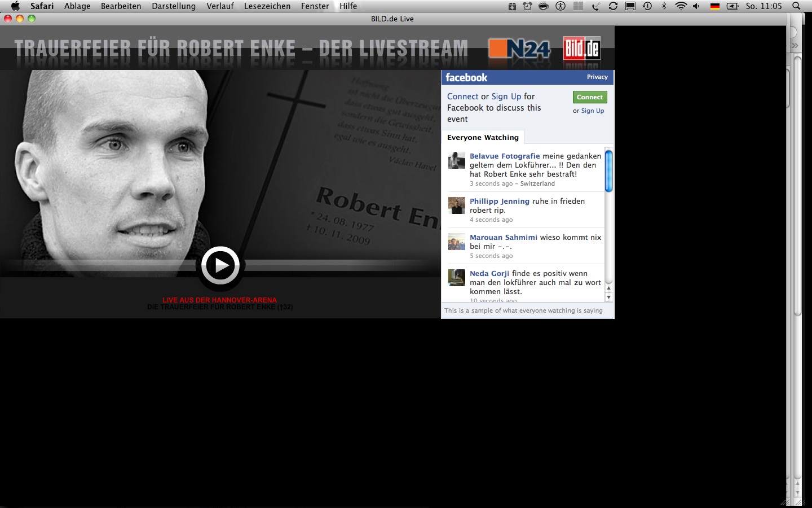Check the battery status icon

pos(732,6)
